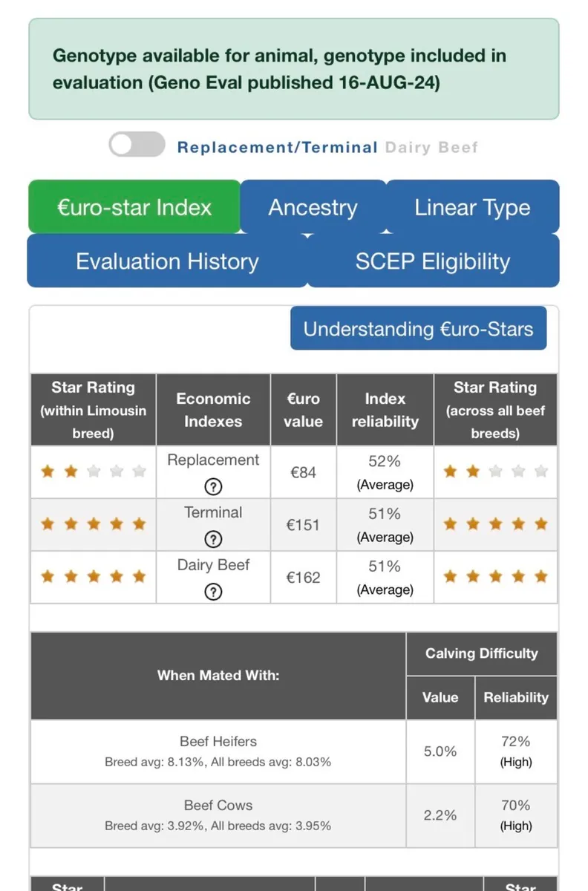Click the Dairy Beef help question mark

213,592
